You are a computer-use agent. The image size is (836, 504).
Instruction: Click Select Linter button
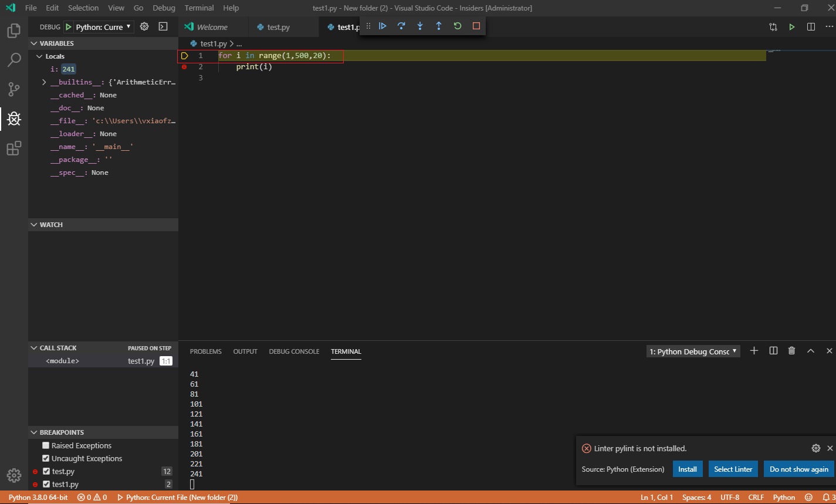pyautogui.click(x=733, y=469)
